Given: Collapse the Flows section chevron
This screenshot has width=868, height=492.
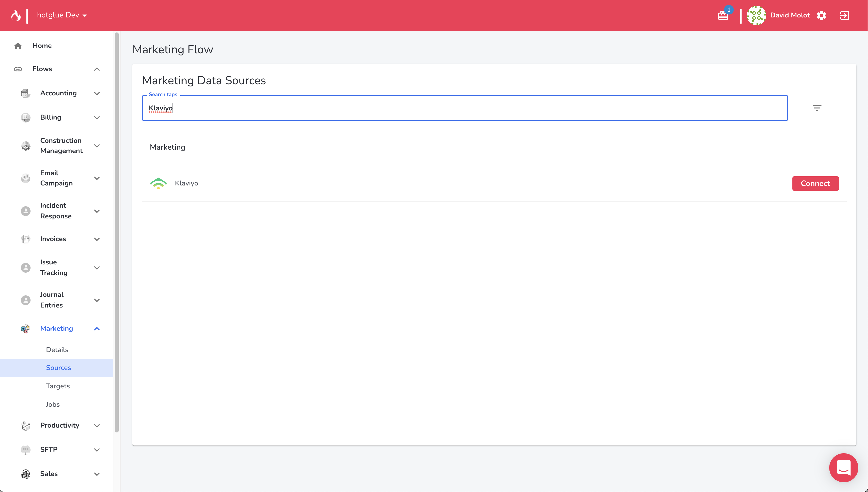Looking at the screenshot, I should 97,69.
